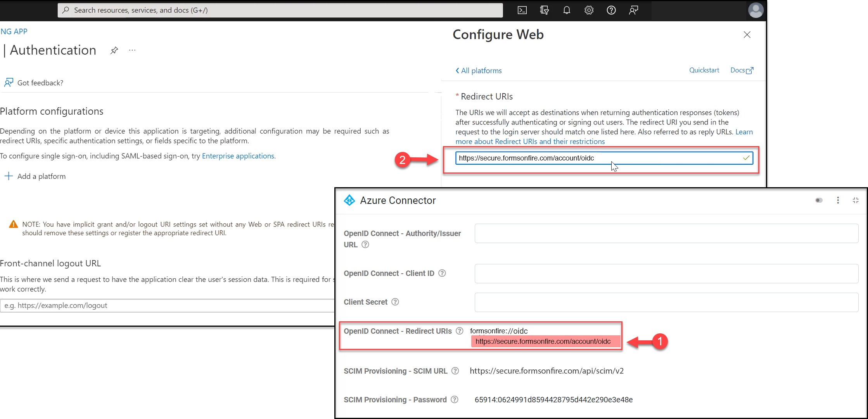Open the Enterprise applications link

(238, 156)
